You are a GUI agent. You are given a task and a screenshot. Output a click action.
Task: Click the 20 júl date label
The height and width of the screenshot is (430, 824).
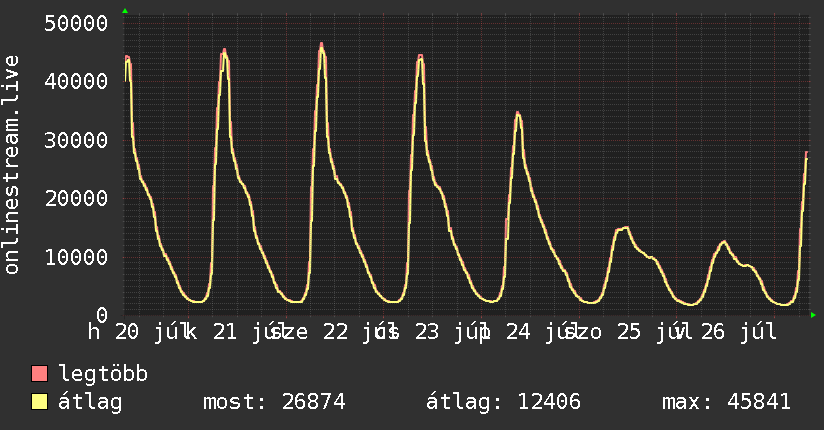click(150, 332)
